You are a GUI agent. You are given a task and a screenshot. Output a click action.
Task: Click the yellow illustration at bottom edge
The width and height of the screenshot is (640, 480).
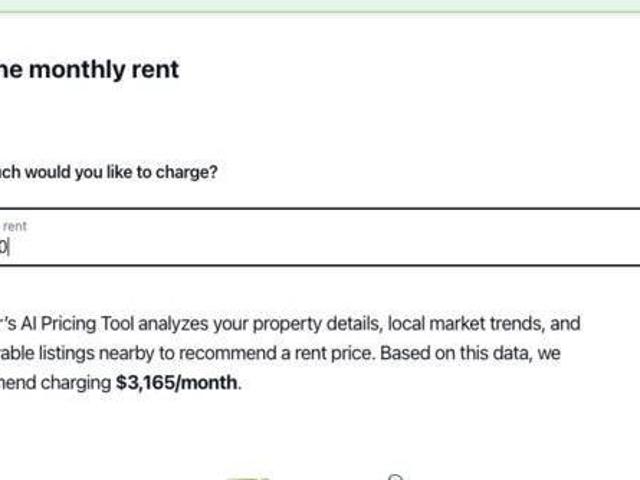[248, 477]
